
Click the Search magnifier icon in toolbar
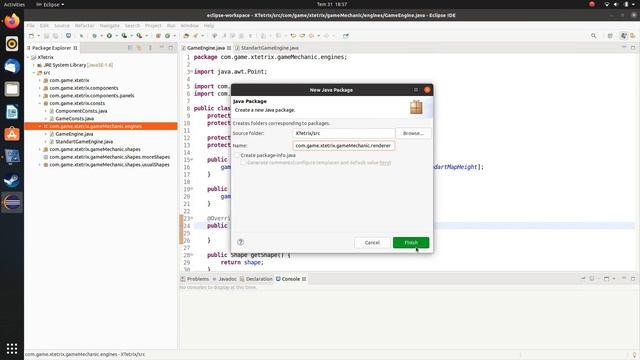pos(593,36)
